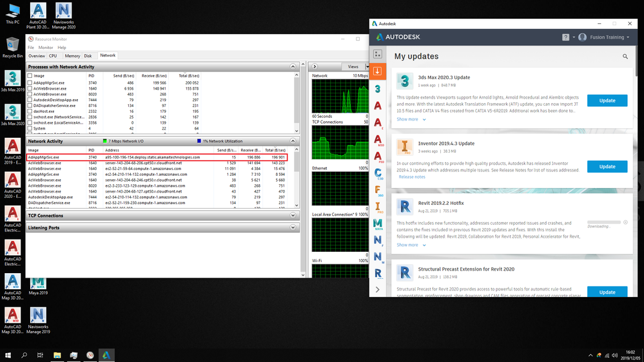Screen dimensions: 644x362
Task: Open Inventor Pro icon in Autodesk sidebar
Action: (x=378, y=207)
